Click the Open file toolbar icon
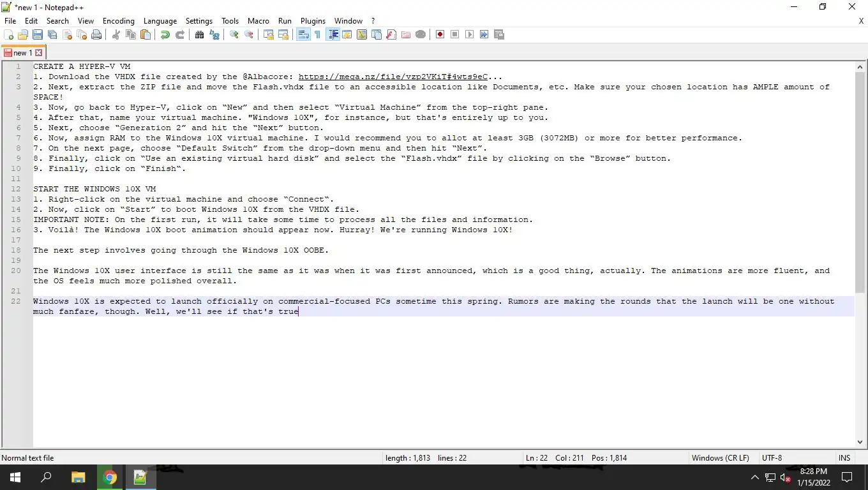868x490 pixels. (x=23, y=34)
